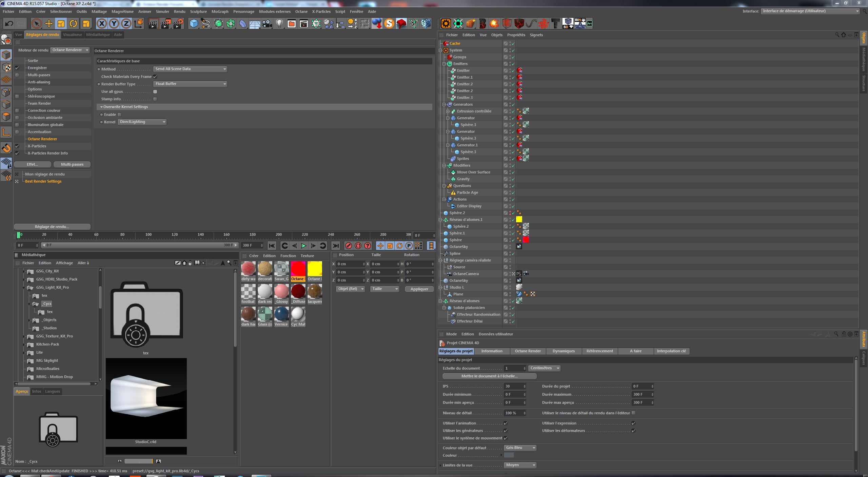Select the Rotate tool icon
Image resolution: width=868 pixels, height=477 pixels.
click(x=73, y=23)
